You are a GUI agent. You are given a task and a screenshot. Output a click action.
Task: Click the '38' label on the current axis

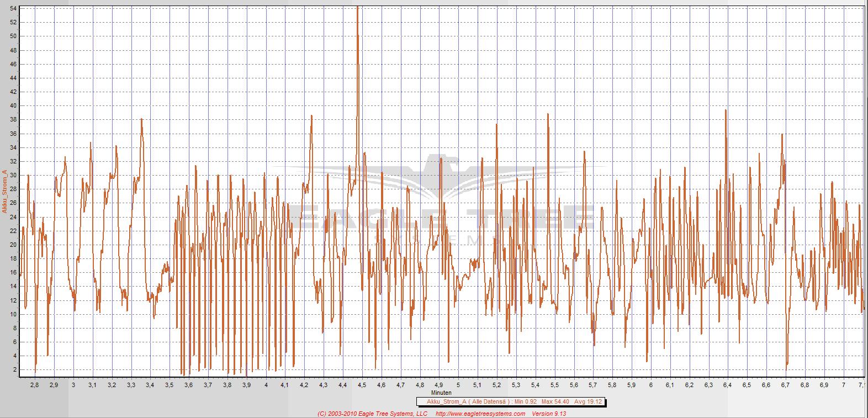click(14, 120)
